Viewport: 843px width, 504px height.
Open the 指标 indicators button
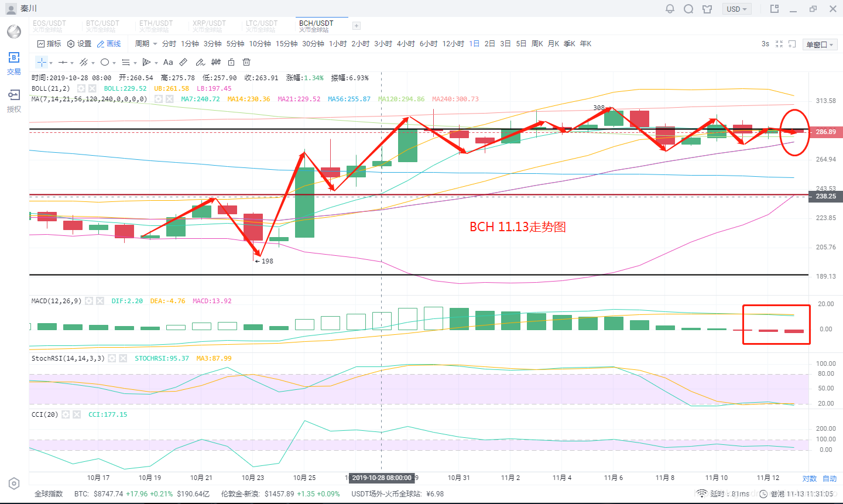point(49,44)
